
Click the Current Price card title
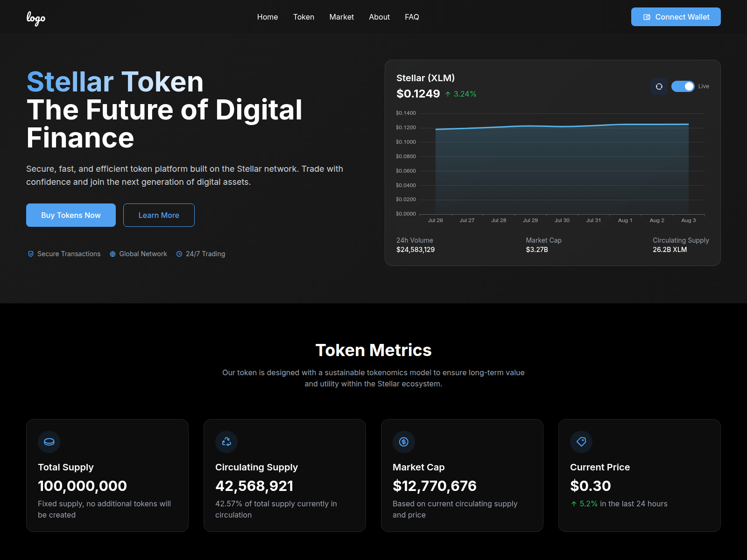point(600,467)
